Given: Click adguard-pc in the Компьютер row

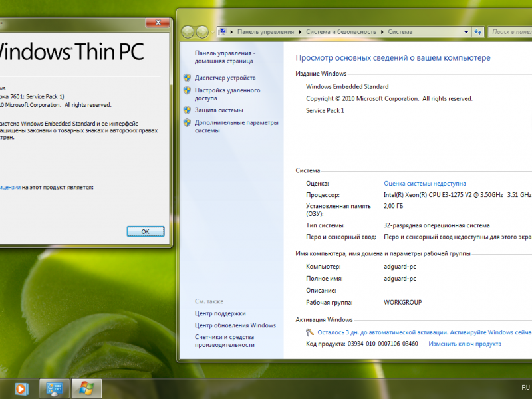Looking at the screenshot, I should (400, 267).
